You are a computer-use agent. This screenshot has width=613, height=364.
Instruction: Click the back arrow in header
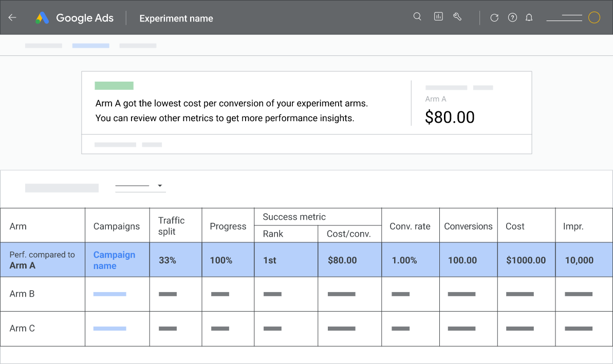click(x=12, y=17)
